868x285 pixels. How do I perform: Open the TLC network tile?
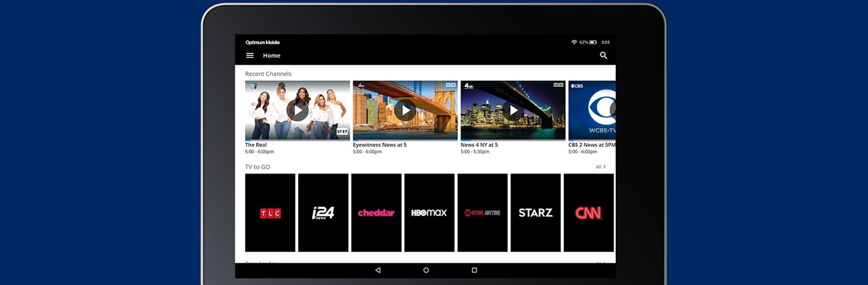(x=270, y=213)
